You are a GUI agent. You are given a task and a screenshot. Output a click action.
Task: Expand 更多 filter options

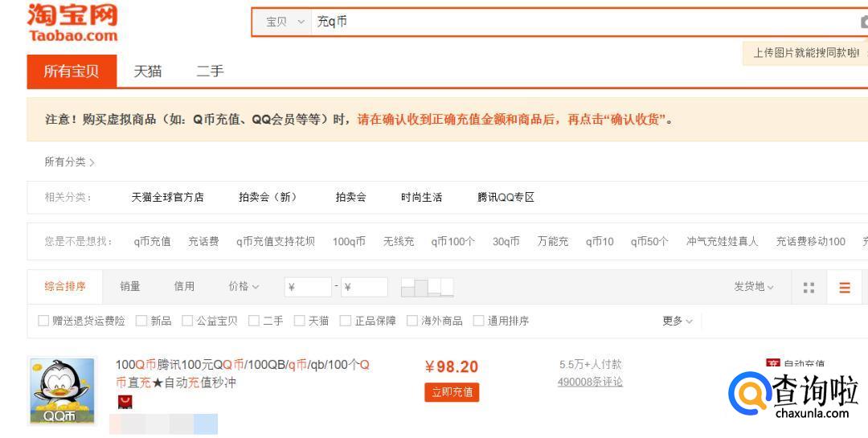(677, 321)
